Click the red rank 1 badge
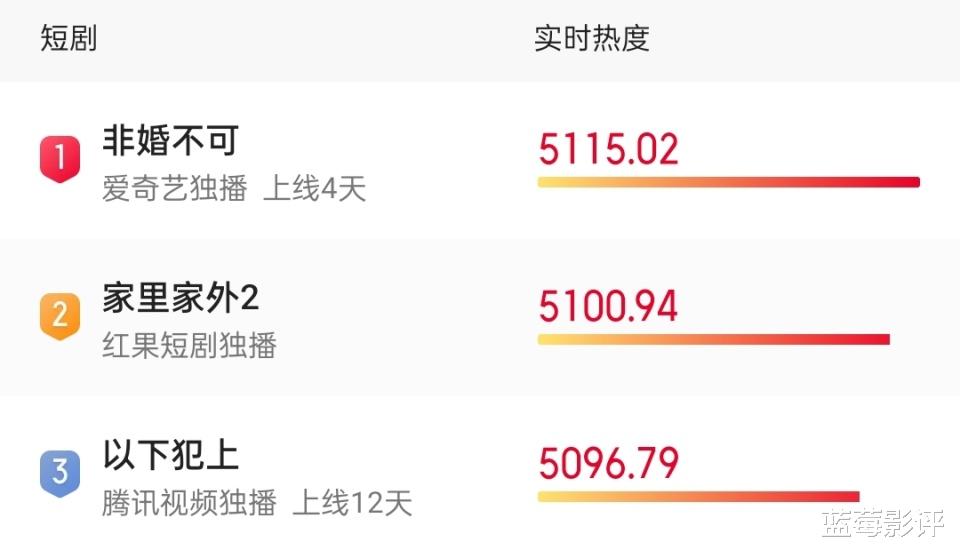The image size is (960, 558). [x=60, y=158]
